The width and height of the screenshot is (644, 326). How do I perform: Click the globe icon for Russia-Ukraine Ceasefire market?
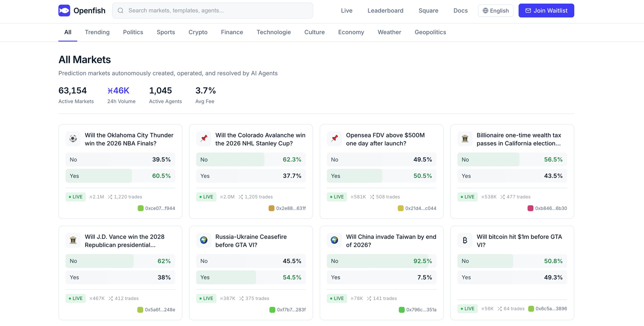pyautogui.click(x=204, y=240)
